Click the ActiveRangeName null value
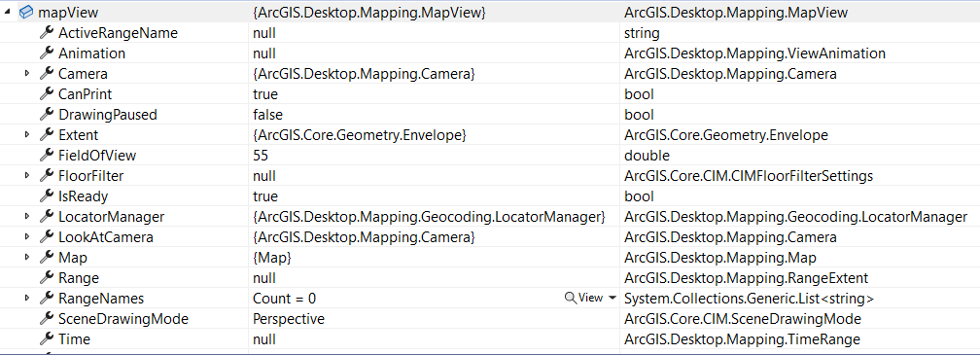980x355 pixels. pos(264,33)
